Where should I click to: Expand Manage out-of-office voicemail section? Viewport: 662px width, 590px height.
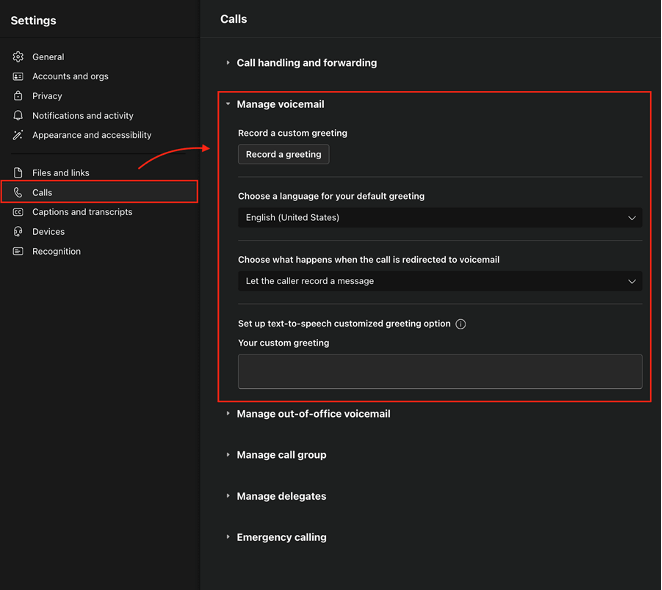pyautogui.click(x=312, y=414)
